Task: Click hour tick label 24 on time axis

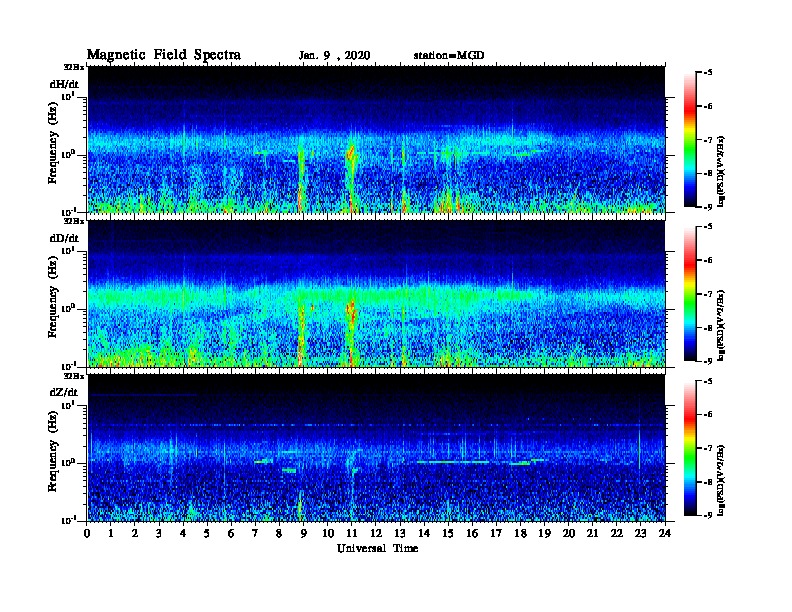Action: click(x=665, y=533)
